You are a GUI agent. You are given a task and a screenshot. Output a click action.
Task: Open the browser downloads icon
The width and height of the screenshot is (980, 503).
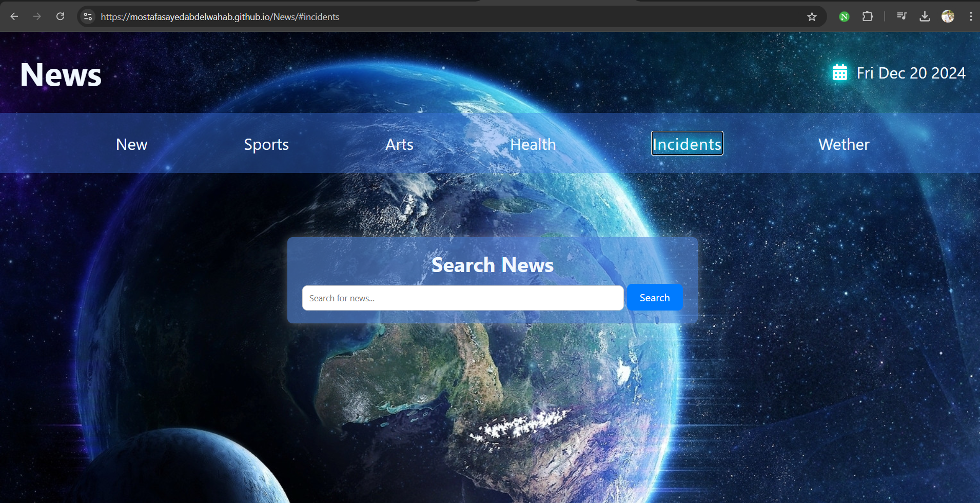pyautogui.click(x=925, y=16)
